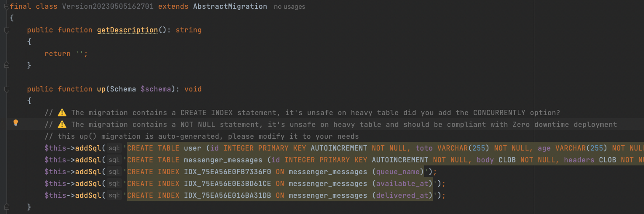644x214 pixels.
Task: Click the sql: hint on the delivered_at index line
Action: click(x=115, y=196)
